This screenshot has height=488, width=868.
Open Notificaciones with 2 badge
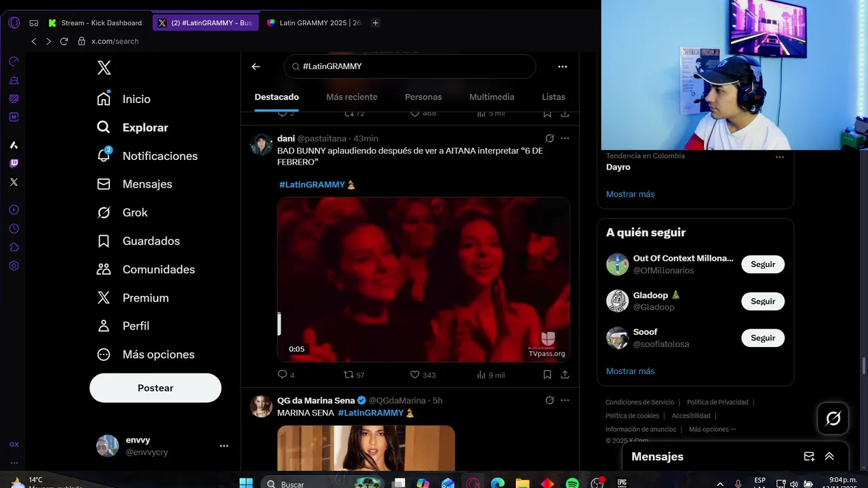pyautogui.click(x=146, y=156)
